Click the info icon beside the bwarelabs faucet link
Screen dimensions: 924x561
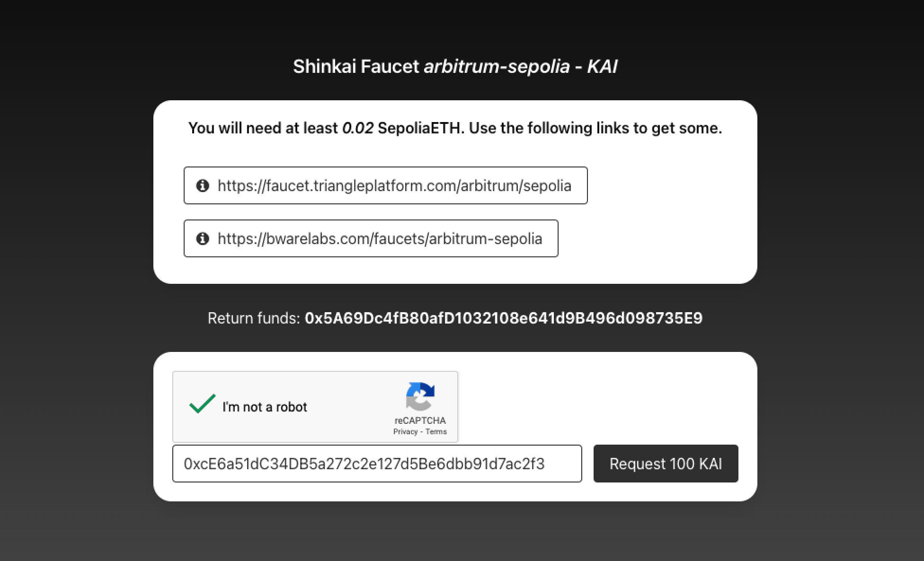click(203, 238)
